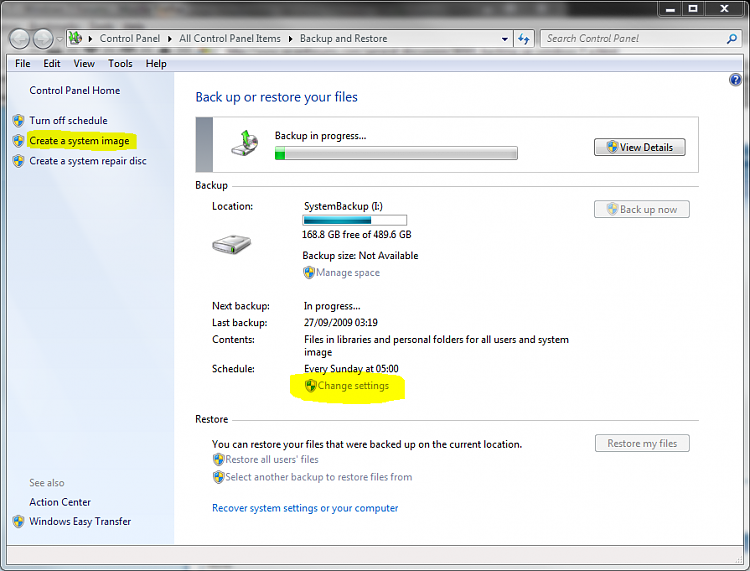Open the Tools menu
750x571 pixels.
[120, 64]
